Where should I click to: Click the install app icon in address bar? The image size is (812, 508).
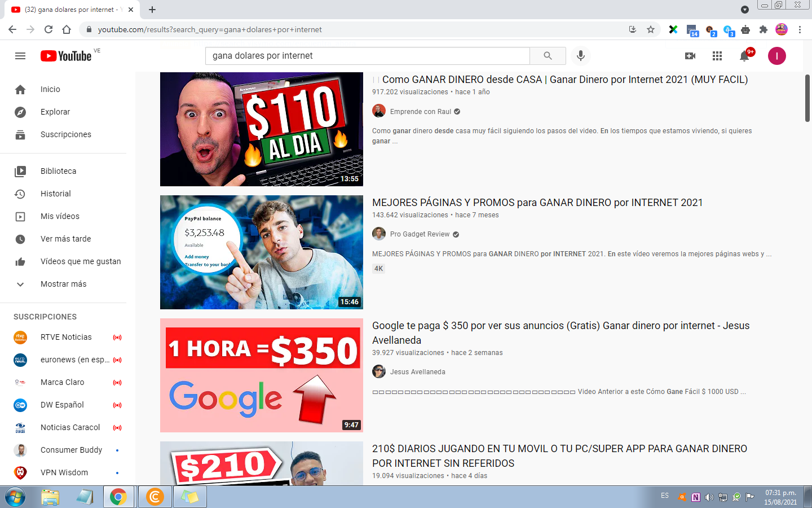click(x=633, y=29)
